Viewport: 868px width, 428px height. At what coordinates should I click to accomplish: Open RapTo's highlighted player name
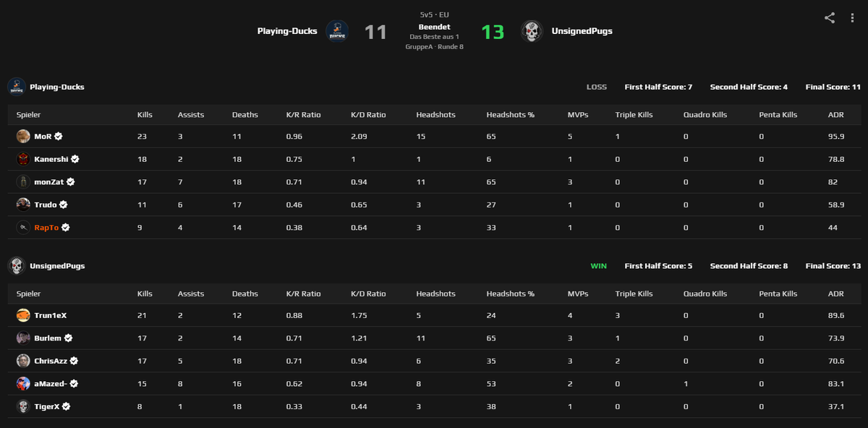click(46, 228)
